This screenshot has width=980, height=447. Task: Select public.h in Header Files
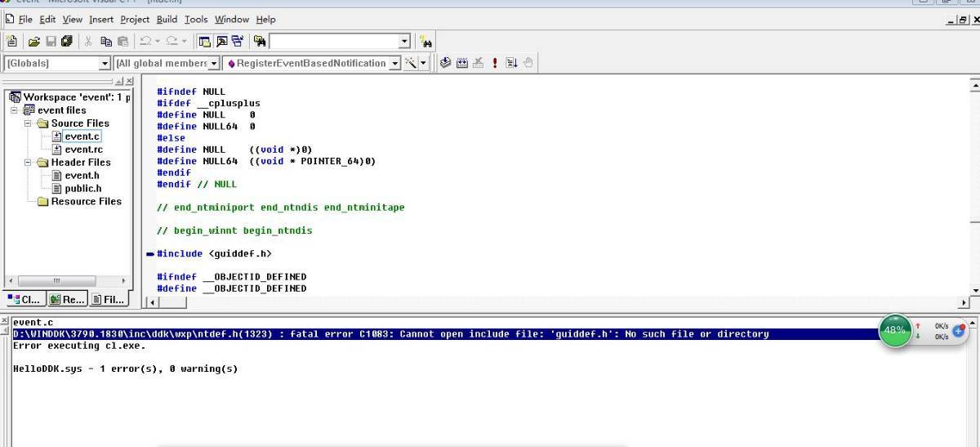(83, 189)
